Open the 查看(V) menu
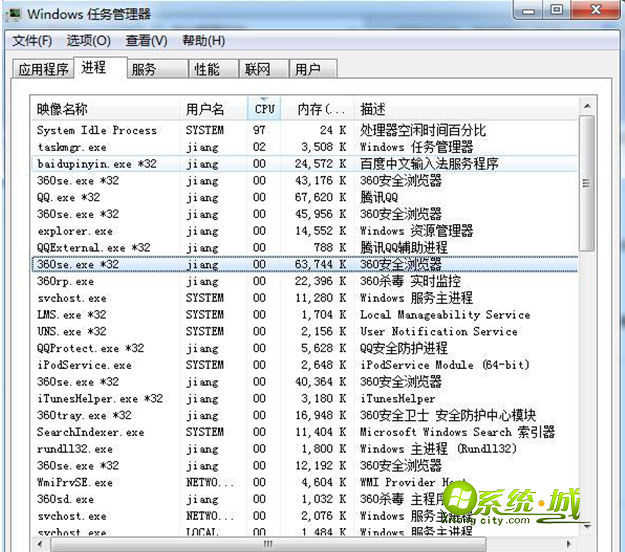Screen dimensions: 625x552 tap(146, 41)
